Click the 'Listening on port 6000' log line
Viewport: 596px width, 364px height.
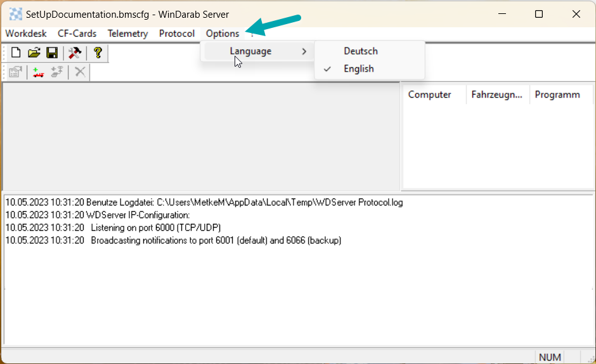pos(113,228)
